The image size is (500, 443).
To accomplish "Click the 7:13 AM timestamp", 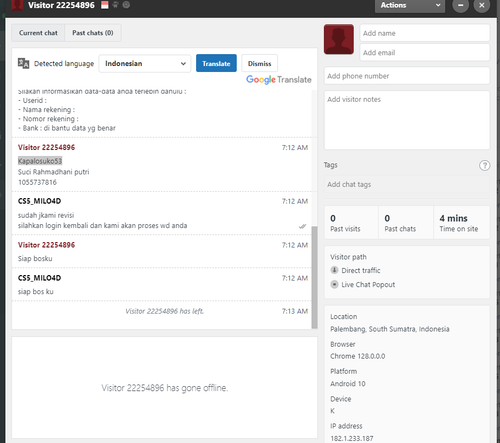I will [295, 311].
